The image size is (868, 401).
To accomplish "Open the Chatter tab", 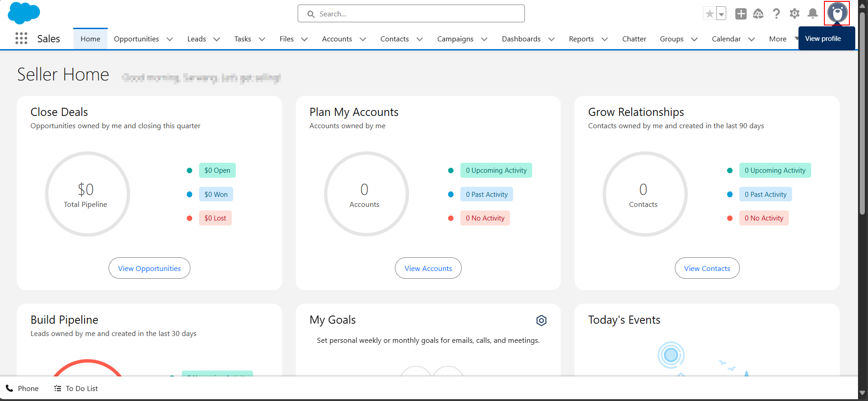I will coord(634,39).
